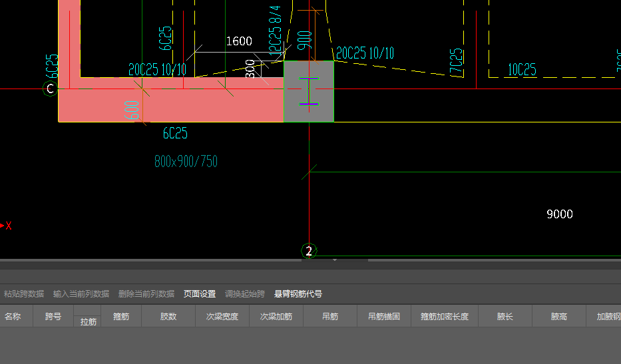621x364 pixels.
Task: Click the 输入当前列数据 button
Action: (x=81, y=294)
